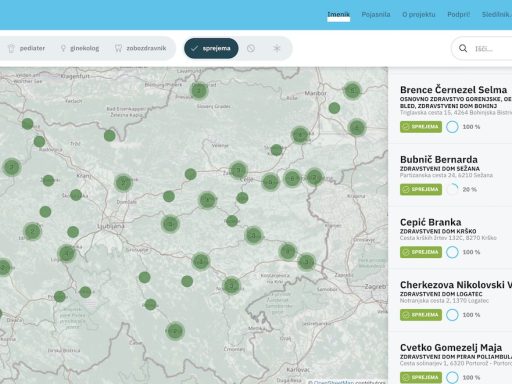Click ZDRAVSTVENI DOM KRŠKO text
The width and height of the screenshot is (512, 384).
438,231
